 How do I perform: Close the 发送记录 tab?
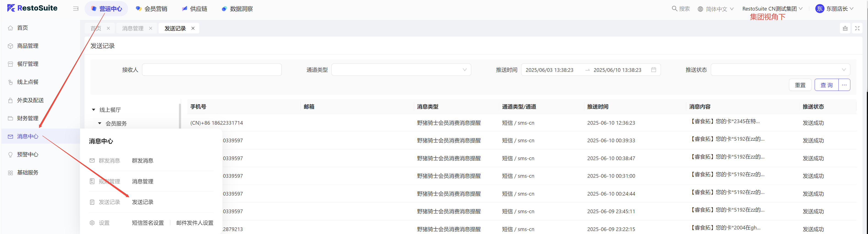(x=193, y=28)
